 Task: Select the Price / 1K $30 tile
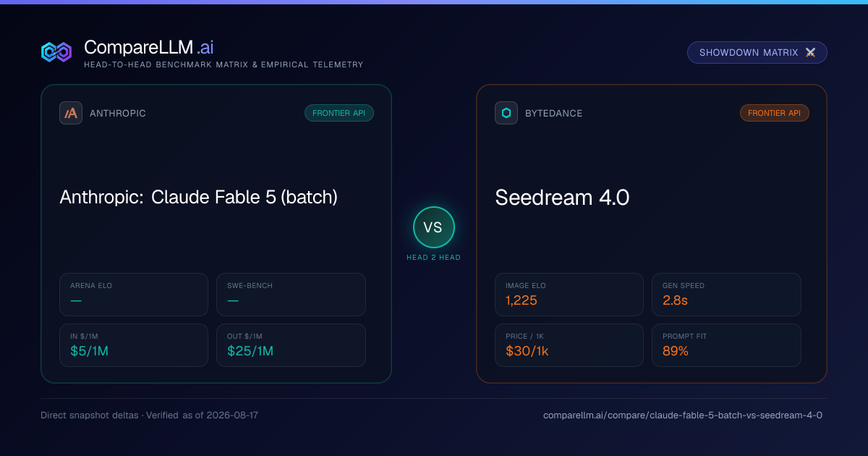coord(569,345)
